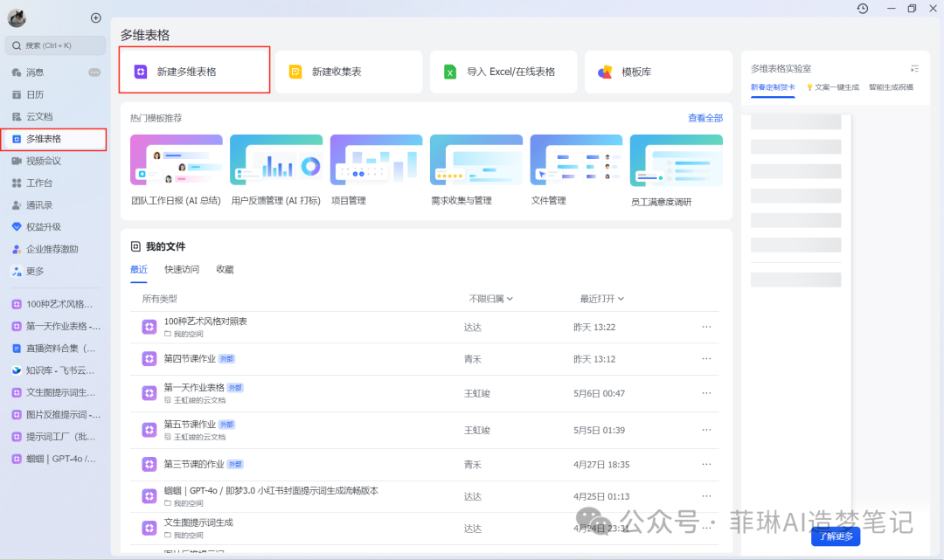944x560 pixels.
Task: Click 王虹竣的云文档 location under 第一天作业表格
Action: [199, 400]
